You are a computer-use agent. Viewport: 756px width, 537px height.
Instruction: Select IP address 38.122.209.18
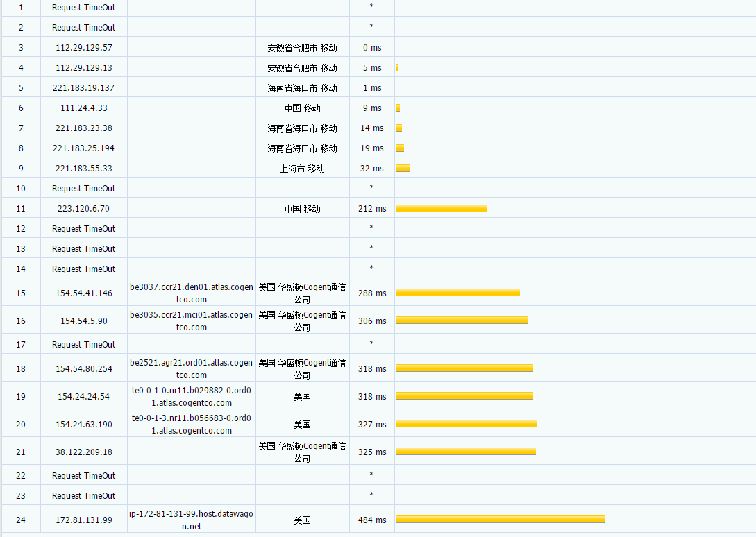click(84, 452)
